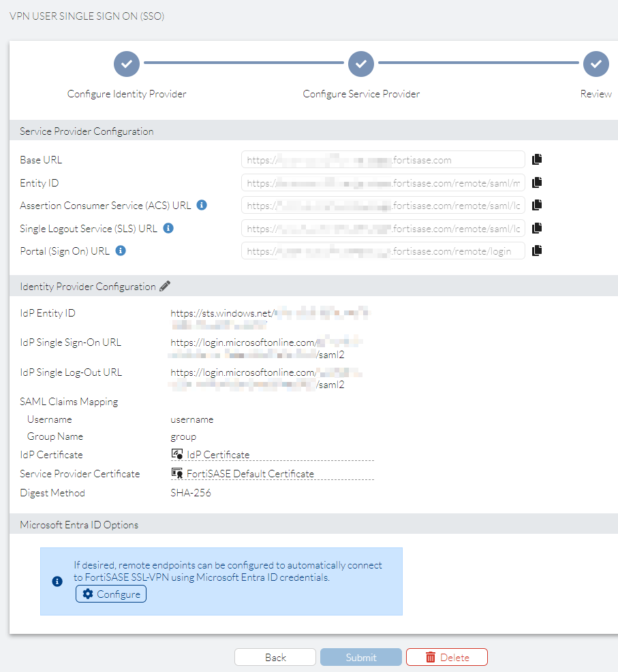The height and width of the screenshot is (672, 618).
Task: Click the Configure button for Entra ID
Action: [x=110, y=593]
